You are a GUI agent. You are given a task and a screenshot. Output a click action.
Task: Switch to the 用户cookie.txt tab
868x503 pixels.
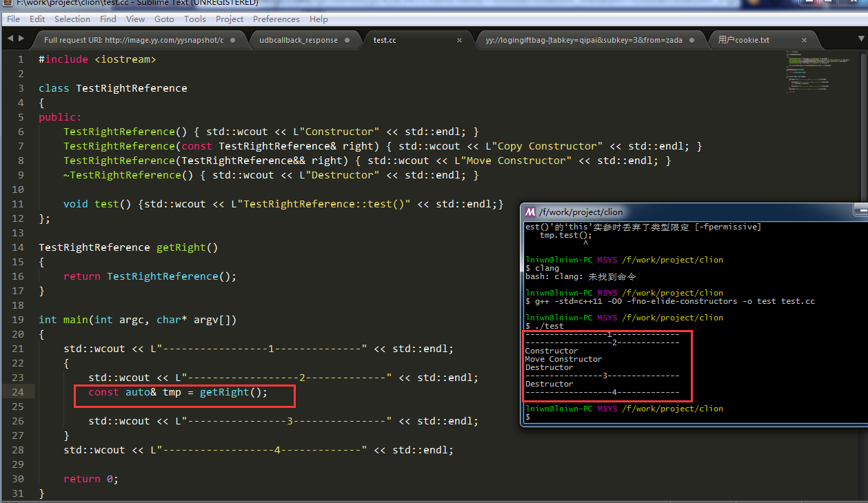point(743,40)
